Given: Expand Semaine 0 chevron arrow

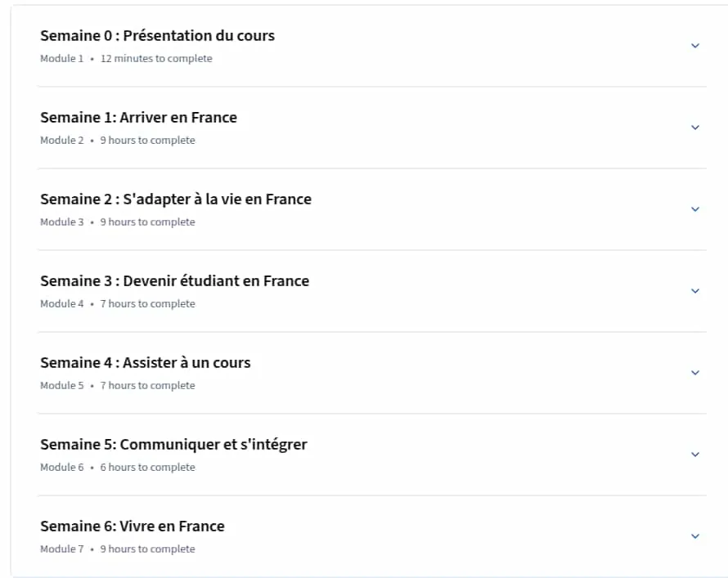Looking at the screenshot, I should [695, 46].
